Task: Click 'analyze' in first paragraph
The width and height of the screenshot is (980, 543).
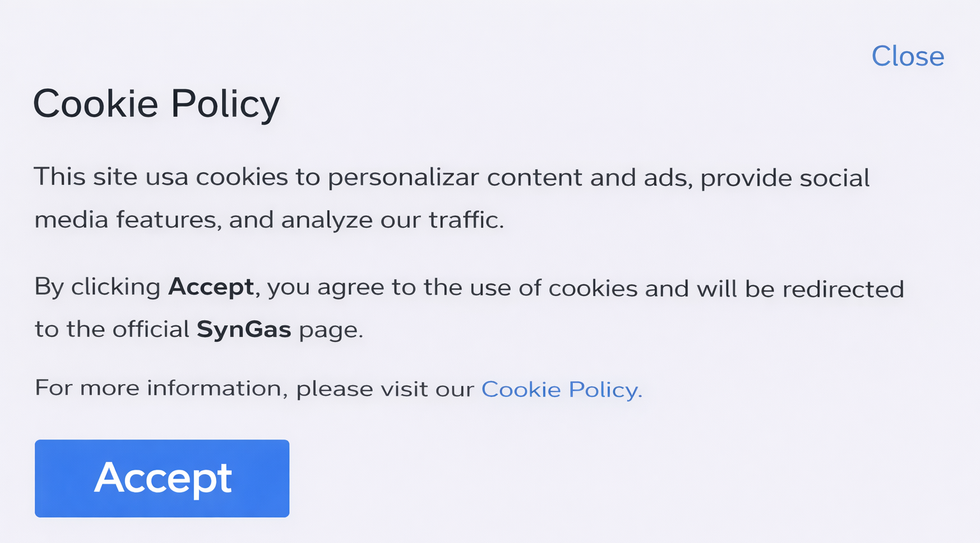Action: click(327, 220)
